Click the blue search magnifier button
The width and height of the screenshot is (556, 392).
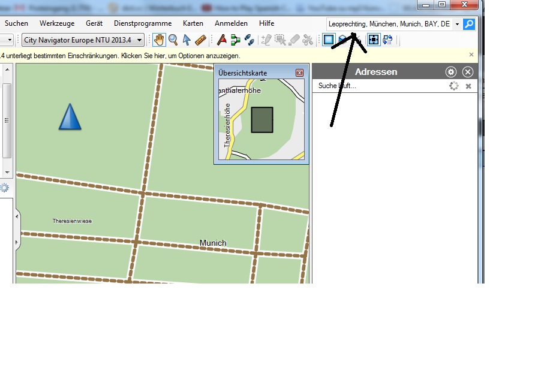click(x=469, y=24)
